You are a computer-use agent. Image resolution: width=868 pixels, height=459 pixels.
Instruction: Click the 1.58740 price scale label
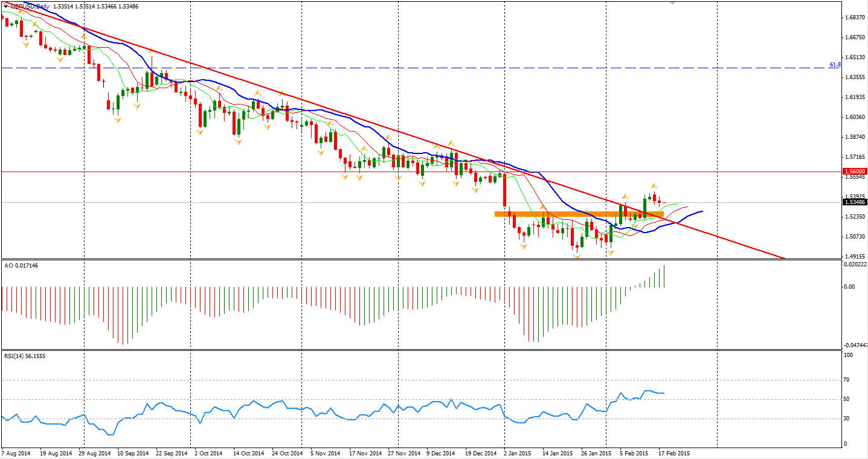pyautogui.click(x=855, y=137)
